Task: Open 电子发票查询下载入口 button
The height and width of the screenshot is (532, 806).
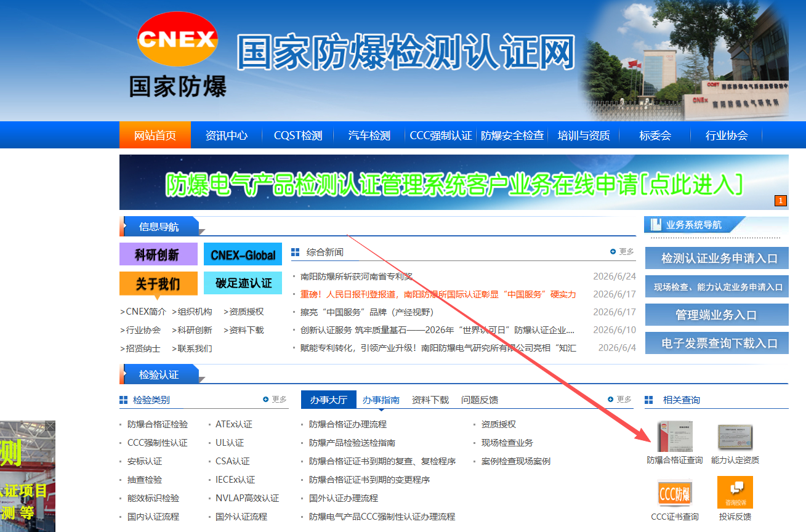Action: 717,344
